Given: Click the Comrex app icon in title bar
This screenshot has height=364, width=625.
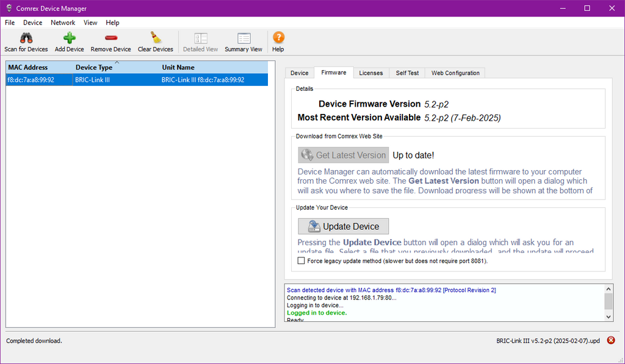Looking at the screenshot, I should pos(9,9).
